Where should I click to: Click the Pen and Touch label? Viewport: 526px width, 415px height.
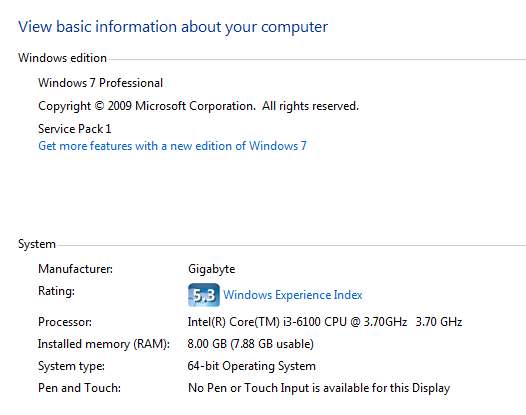(79, 388)
